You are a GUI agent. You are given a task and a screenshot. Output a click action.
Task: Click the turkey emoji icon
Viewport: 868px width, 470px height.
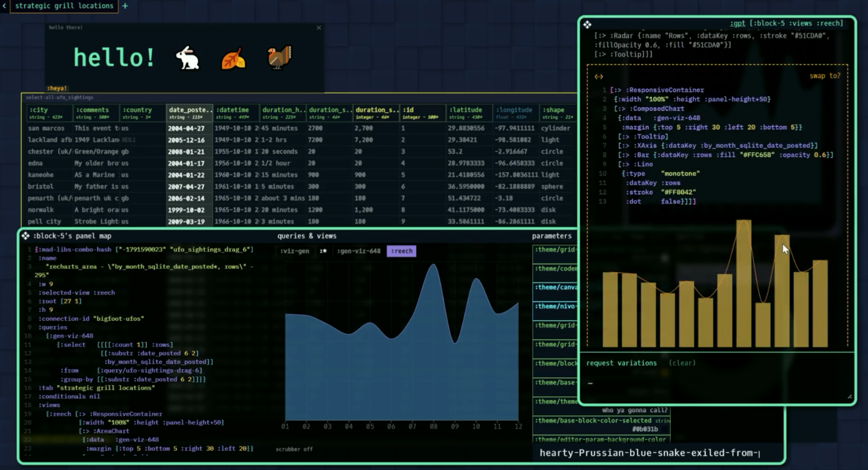pos(279,57)
